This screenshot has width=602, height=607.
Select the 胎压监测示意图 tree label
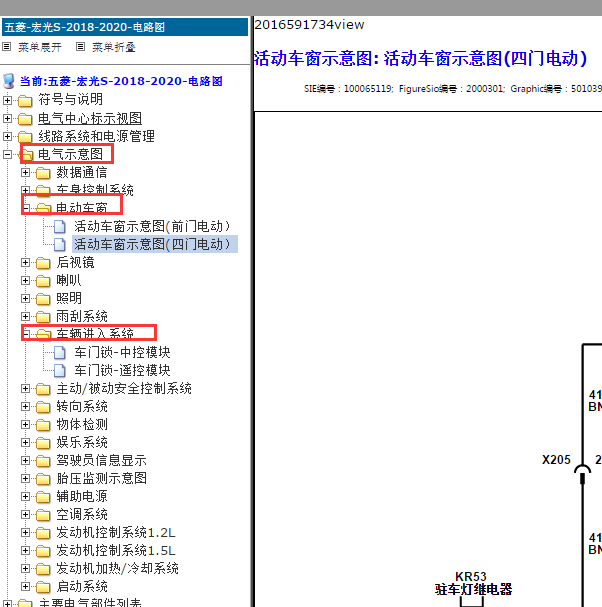pos(101,478)
